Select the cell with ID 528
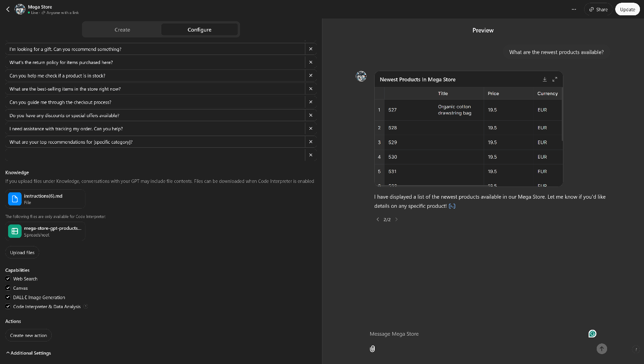This screenshot has height=364, width=644. 392,128
